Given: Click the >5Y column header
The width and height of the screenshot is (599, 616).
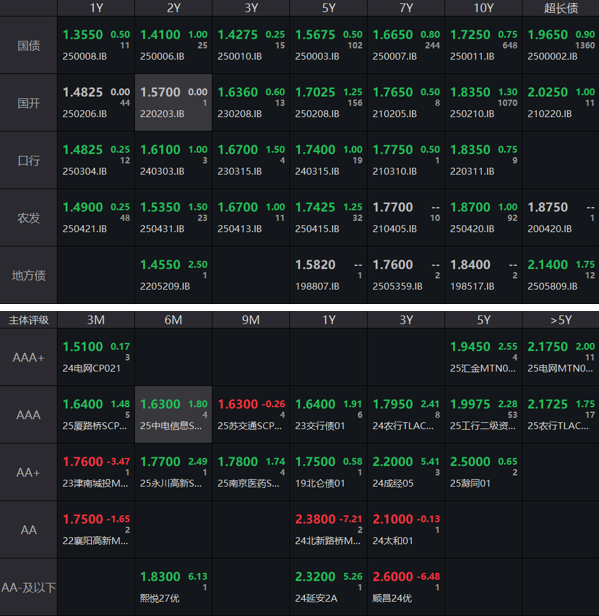Looking at the screenshot, I should pos(561,320).
